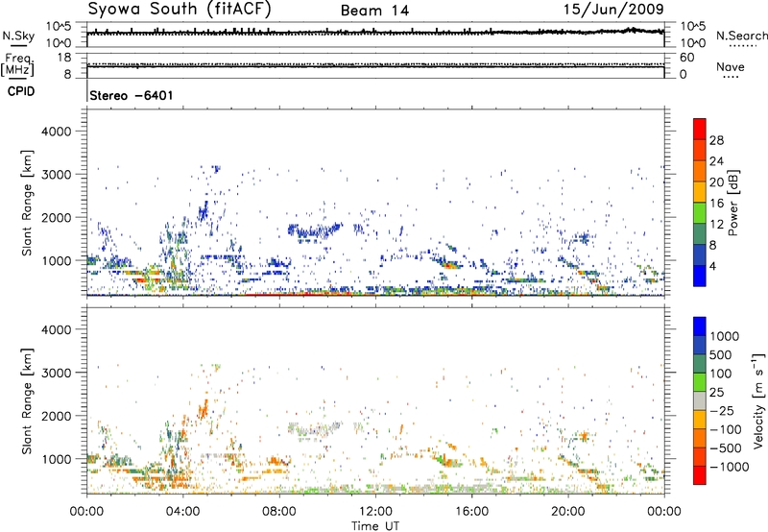
Task: Pick the 24–28 dB red-orange Power swatch
Action: (700, 151)
